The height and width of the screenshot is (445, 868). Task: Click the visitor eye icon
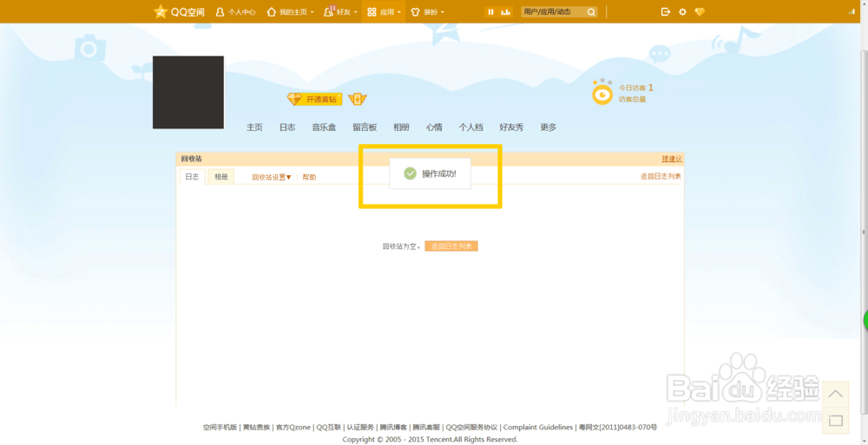602,94
